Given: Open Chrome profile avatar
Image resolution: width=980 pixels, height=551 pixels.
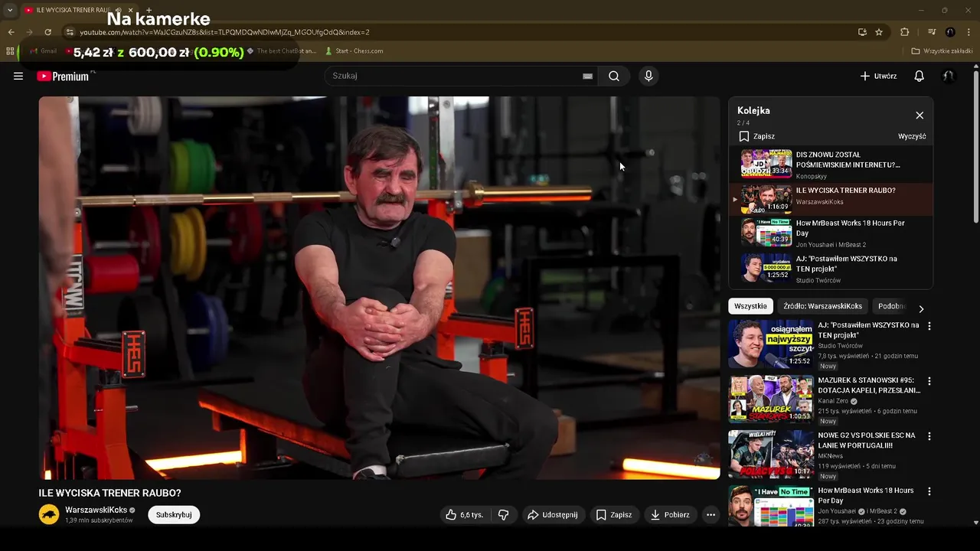Looking at the screenshot, I should coord(950,32).
